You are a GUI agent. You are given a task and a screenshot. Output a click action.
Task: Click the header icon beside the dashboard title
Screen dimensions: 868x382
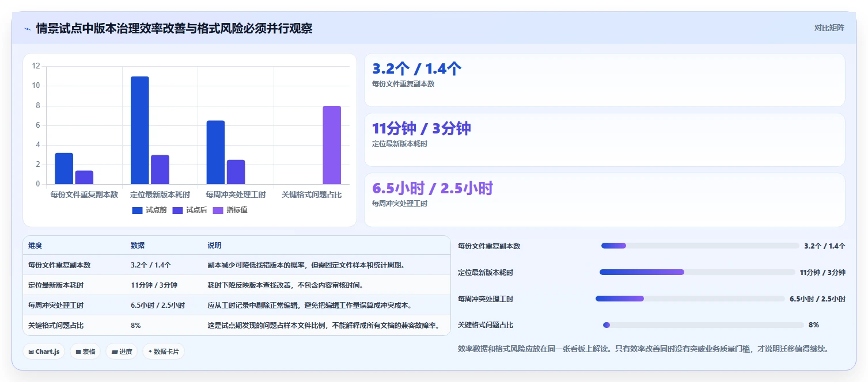click(x=27, y=29)
